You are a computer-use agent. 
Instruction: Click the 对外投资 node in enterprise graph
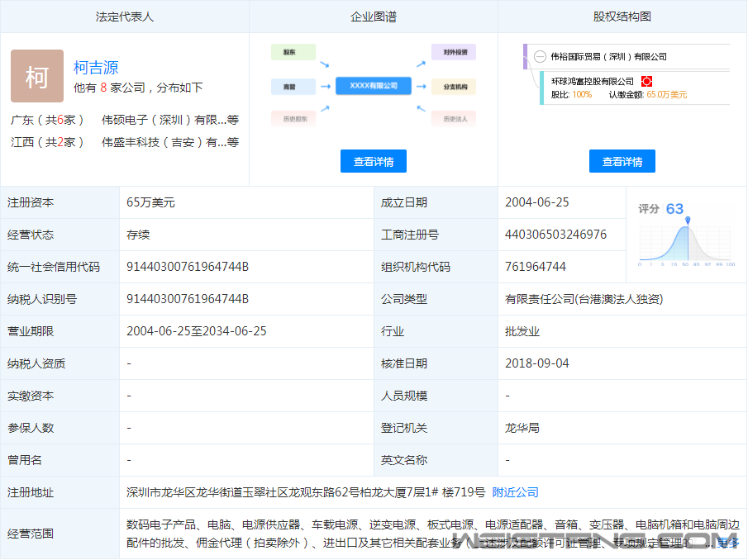point(454,52)
